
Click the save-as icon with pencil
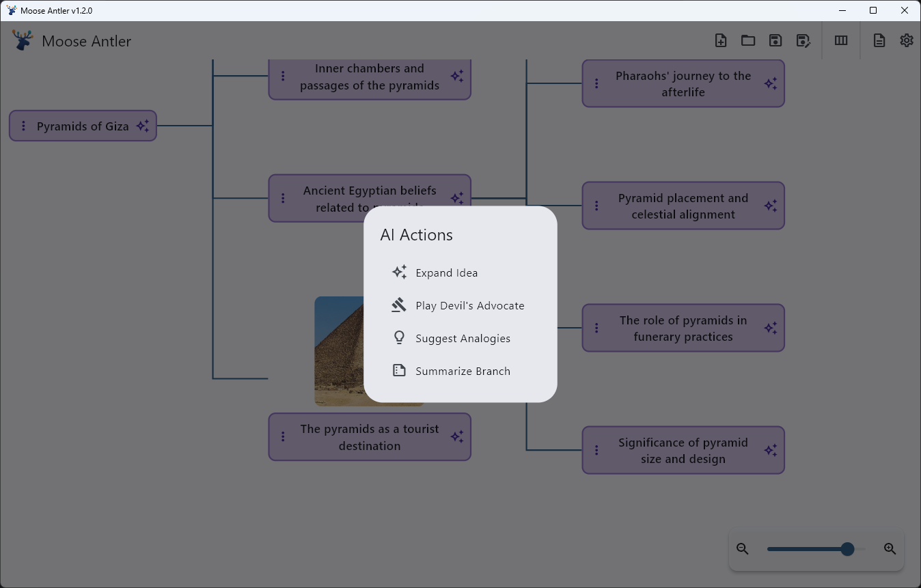pos(803,41)
